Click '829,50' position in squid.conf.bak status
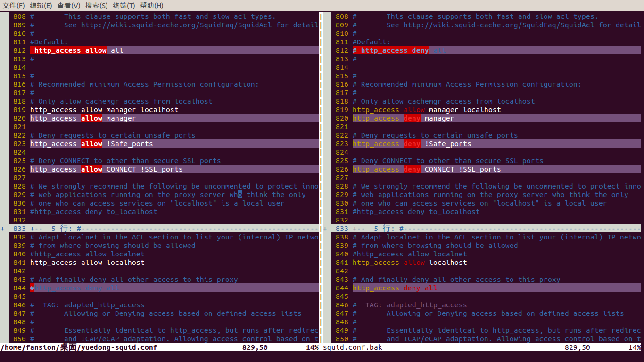This screenshot has width=644, height=362. click(x=578, y=347)
